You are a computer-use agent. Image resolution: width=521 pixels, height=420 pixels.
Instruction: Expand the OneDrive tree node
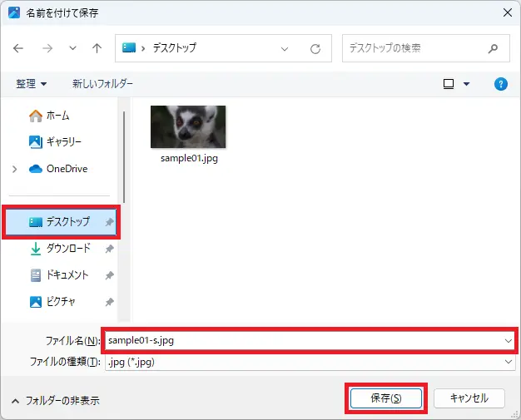point(15,169)
